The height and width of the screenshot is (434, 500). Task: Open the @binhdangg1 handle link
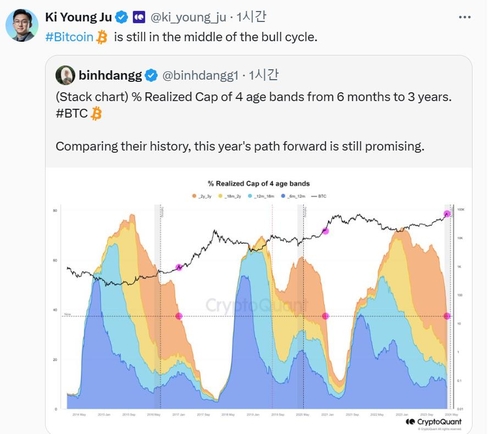(x=200, y=76)
